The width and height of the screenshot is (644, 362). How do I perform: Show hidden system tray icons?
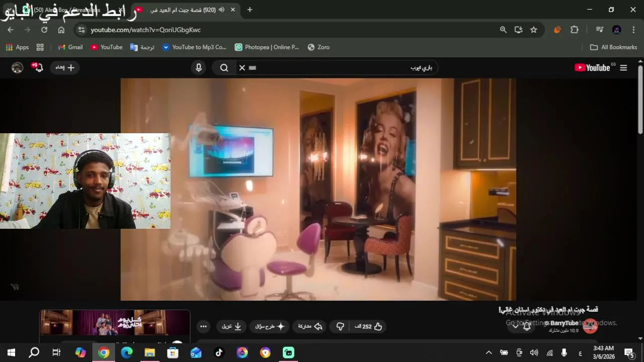(x=489, y=352)
